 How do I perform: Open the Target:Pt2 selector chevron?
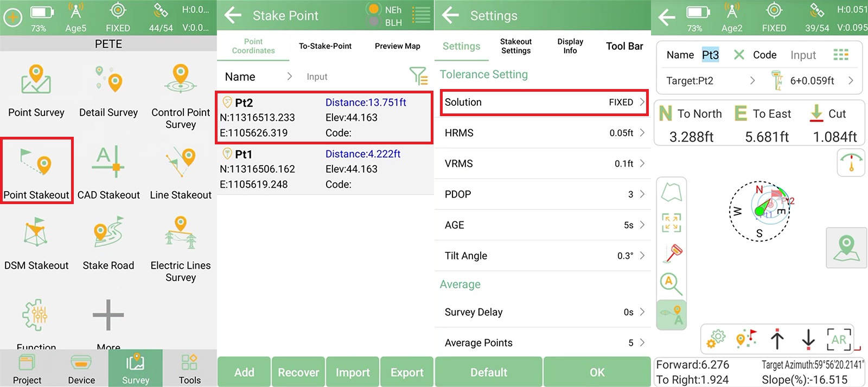pos(752,81)
